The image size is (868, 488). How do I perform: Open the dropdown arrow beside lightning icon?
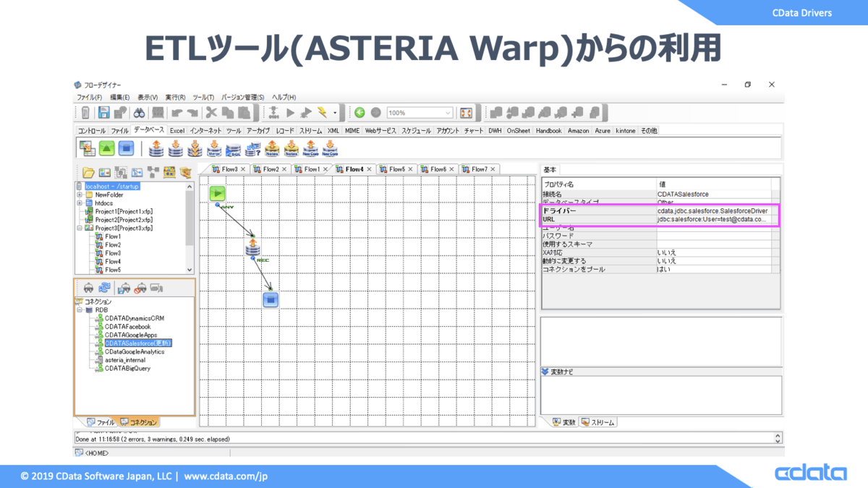coord(335,114)
